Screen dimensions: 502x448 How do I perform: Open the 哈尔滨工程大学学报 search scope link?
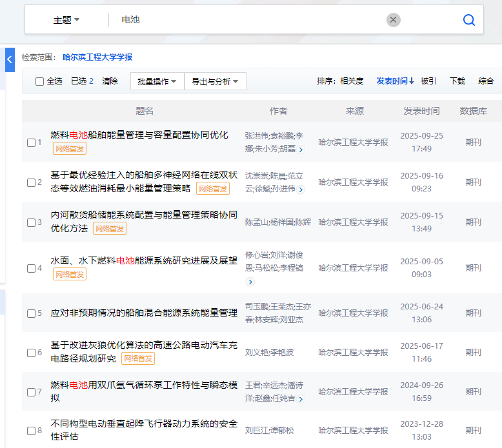(x=97, y=57)
